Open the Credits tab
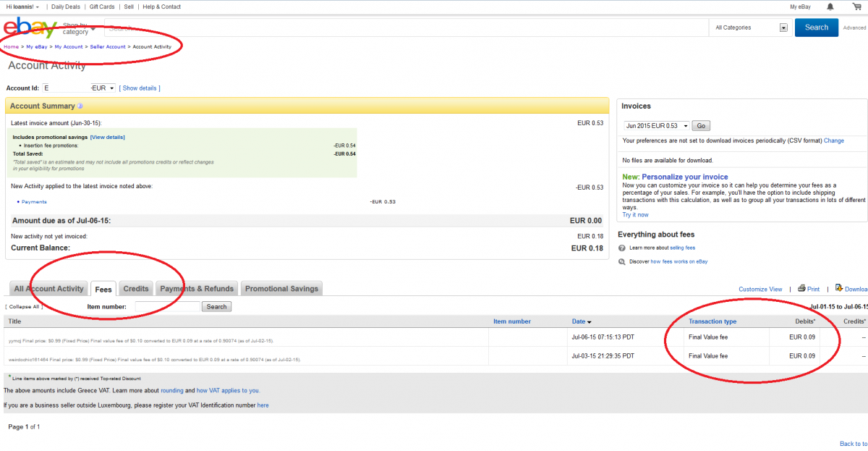This screenshot has height=451, width=868. (x=136, y=289)
